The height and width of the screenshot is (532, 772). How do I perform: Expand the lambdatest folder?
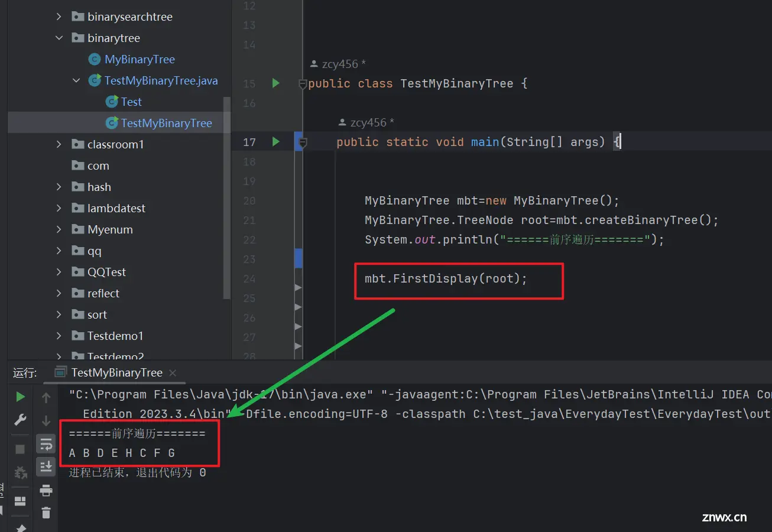point(59,208)
